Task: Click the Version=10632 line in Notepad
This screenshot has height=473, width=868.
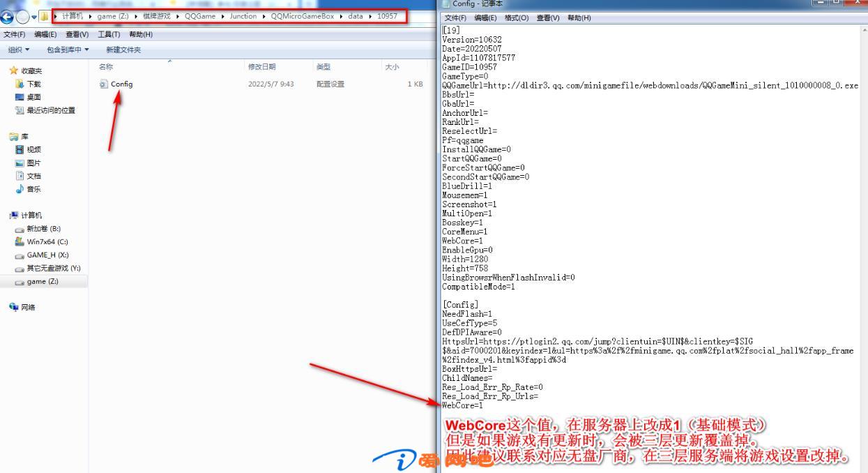Action: pos(472,40)
